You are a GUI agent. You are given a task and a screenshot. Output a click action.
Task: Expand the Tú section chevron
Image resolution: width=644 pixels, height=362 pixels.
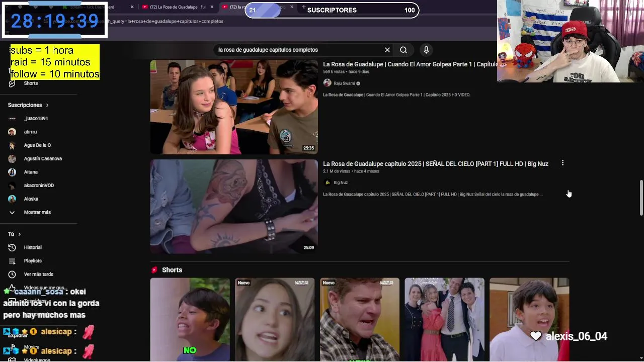[x=20, y=234]
